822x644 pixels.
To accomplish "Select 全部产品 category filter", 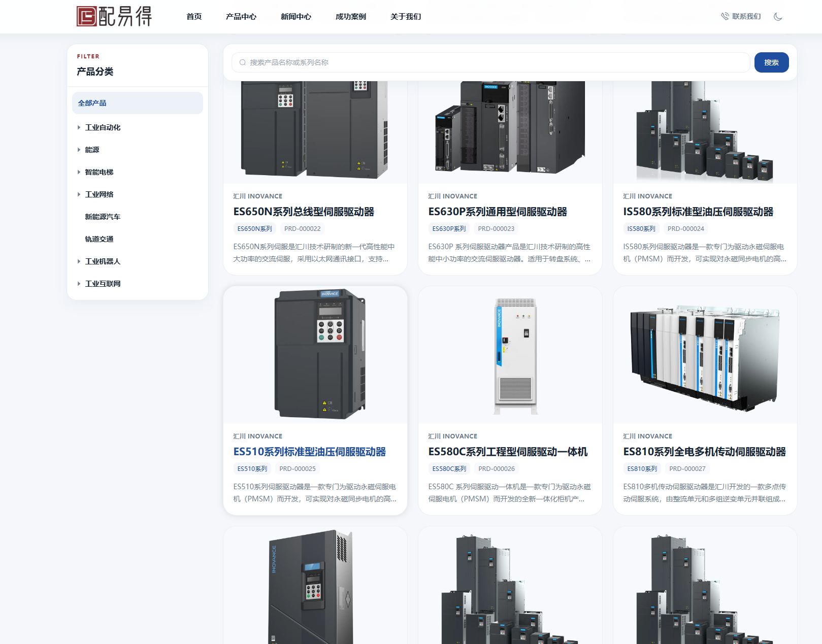I will click(x=138, y=103).
